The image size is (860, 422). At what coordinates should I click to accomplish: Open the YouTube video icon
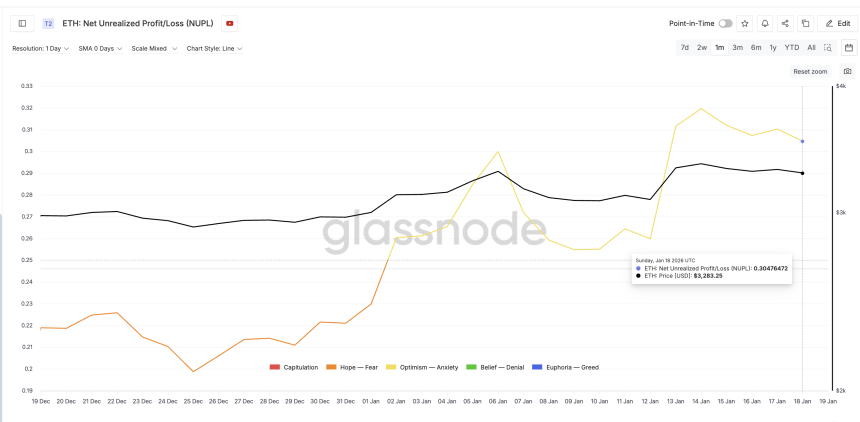click(230, 23)
